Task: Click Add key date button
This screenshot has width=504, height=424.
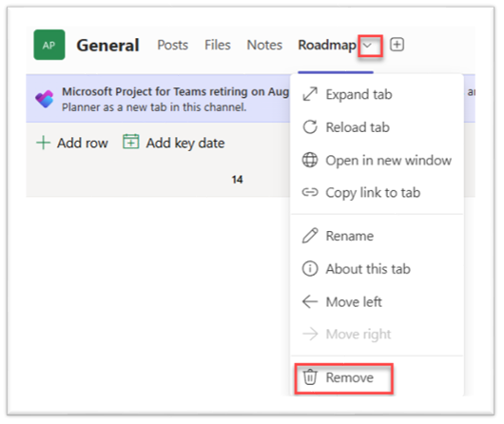Action: click(174, 143)
